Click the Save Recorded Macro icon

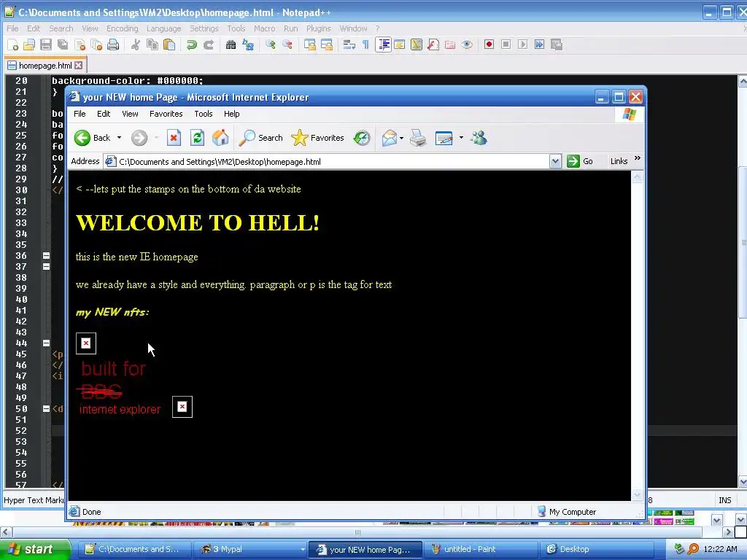point(557,44)
